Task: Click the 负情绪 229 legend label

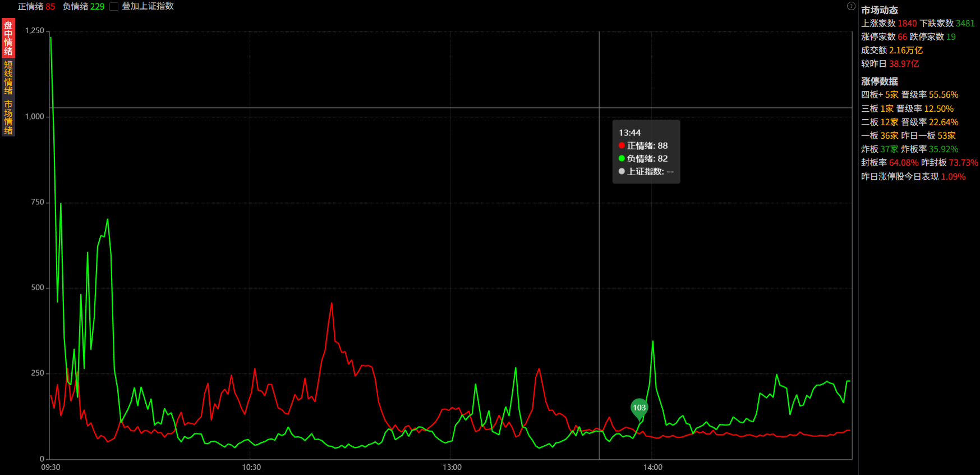Action: point(84,7)
